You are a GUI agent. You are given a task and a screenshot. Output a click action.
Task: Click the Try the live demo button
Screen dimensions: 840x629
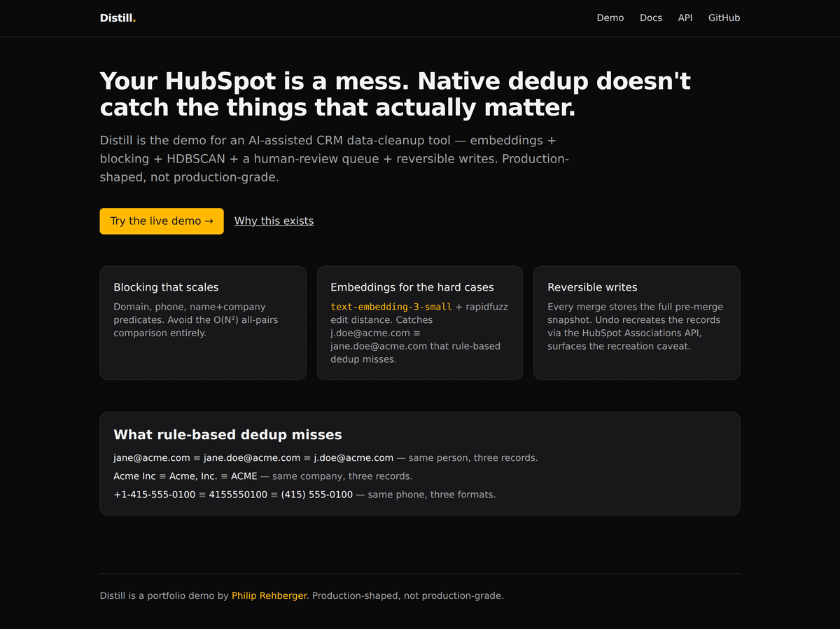pos(162,221)
